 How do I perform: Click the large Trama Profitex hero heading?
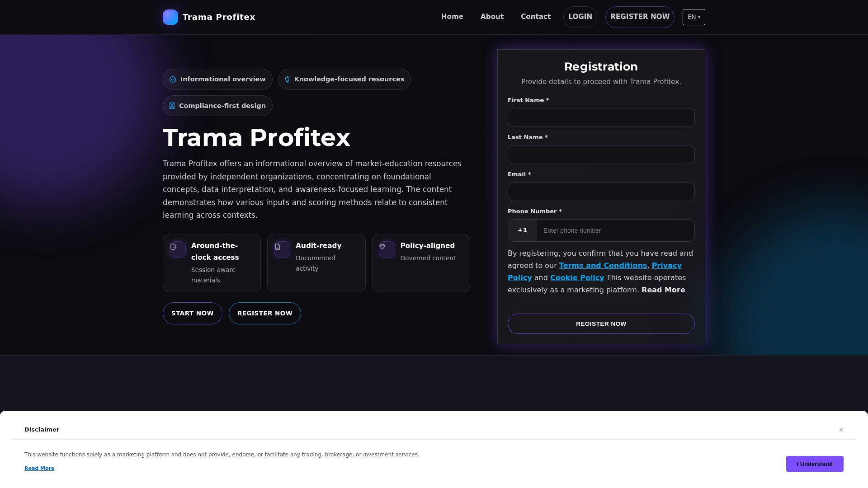click(x=256, y=138)
